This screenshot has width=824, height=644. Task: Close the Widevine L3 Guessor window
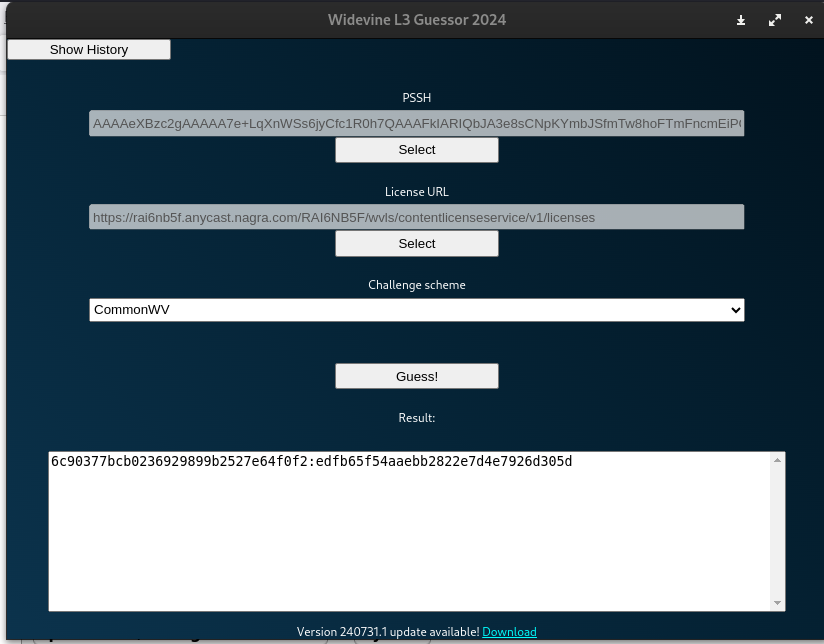pyautogui.click(x=809, y=20)
